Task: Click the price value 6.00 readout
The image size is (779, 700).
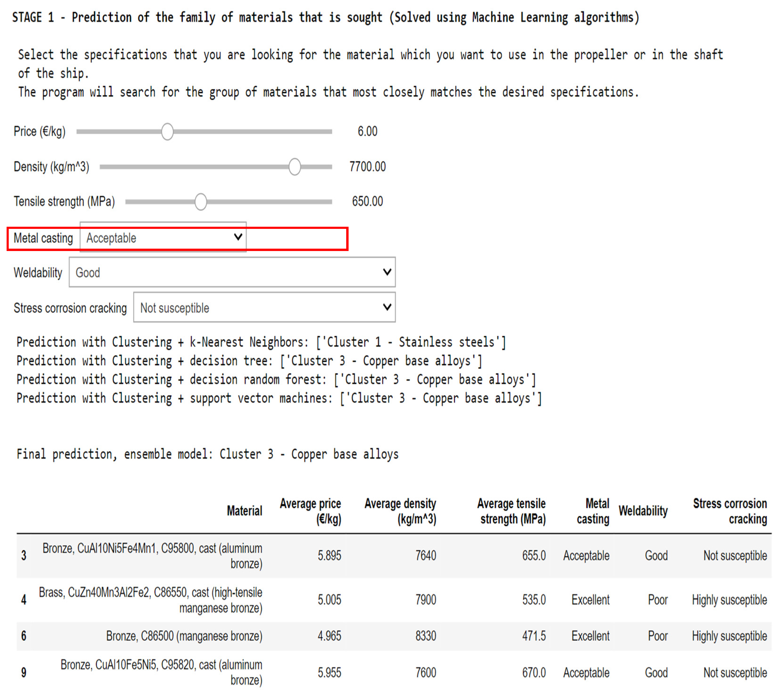Action: coord(367,132)
